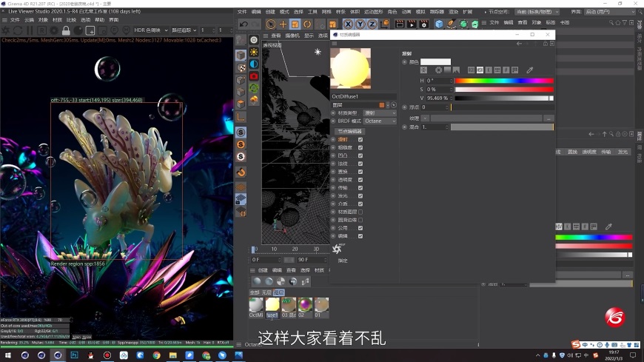
Task: Uncheck the 粗糙度 channel checkbox
Action: 360,147
